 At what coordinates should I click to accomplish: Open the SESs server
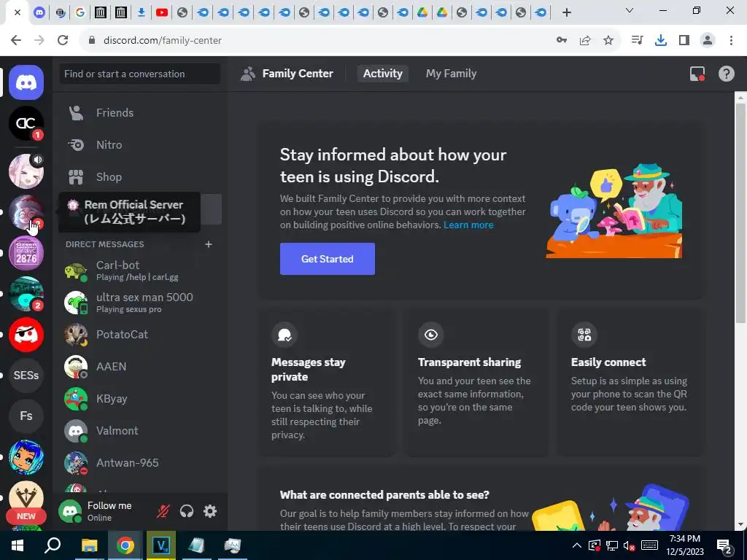point(26,376)
